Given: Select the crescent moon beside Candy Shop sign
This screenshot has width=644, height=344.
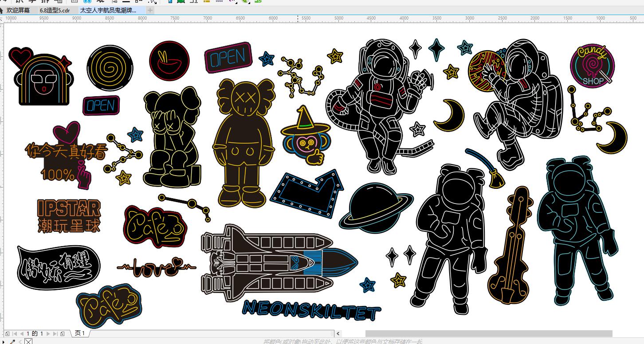Looking at the screenshot, I should [x=613, y=137].
